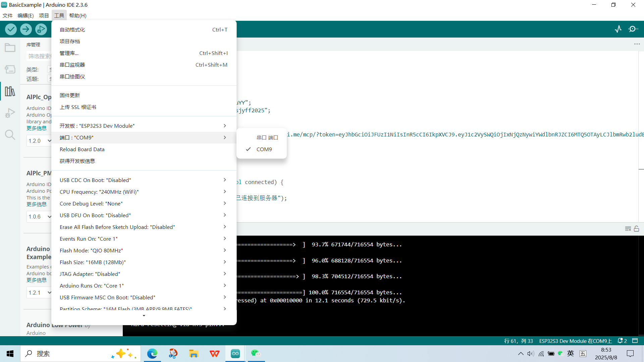This screenshot has height=362, width=644.
Task: Click the library filter search field
Action: 39,56
